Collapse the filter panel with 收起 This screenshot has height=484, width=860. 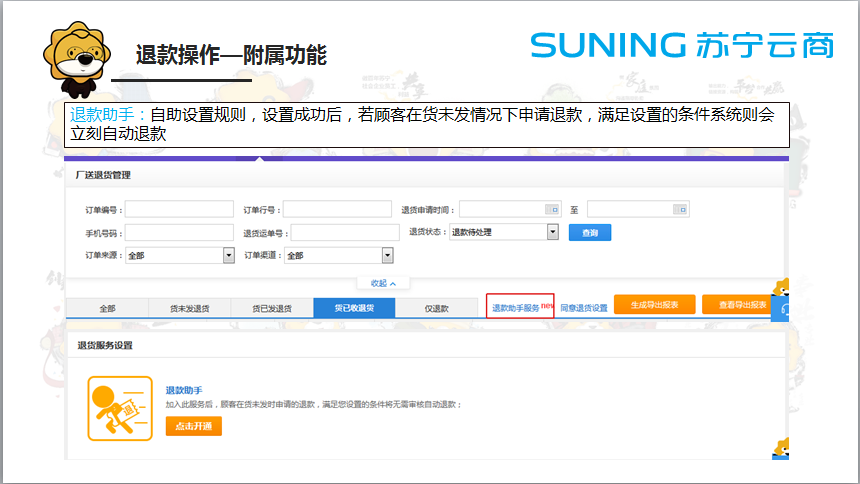point(383,283)
